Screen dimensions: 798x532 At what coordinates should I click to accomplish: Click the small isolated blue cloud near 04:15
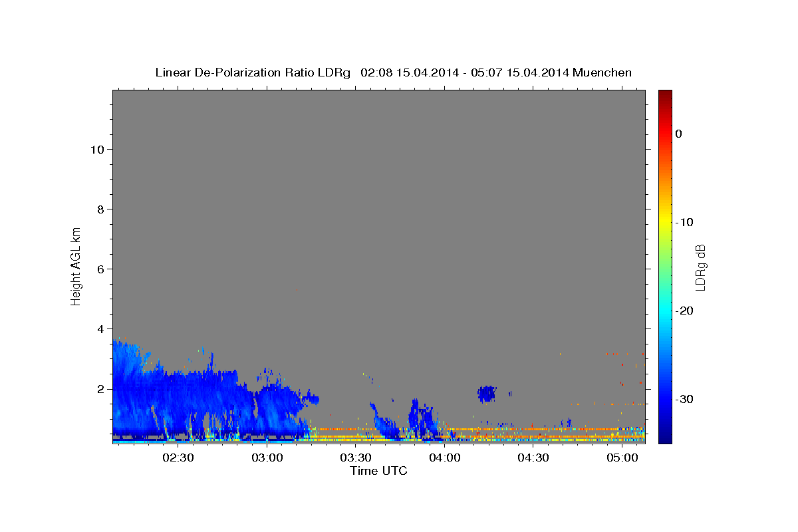pyautogui.click(x=487, y=394)
